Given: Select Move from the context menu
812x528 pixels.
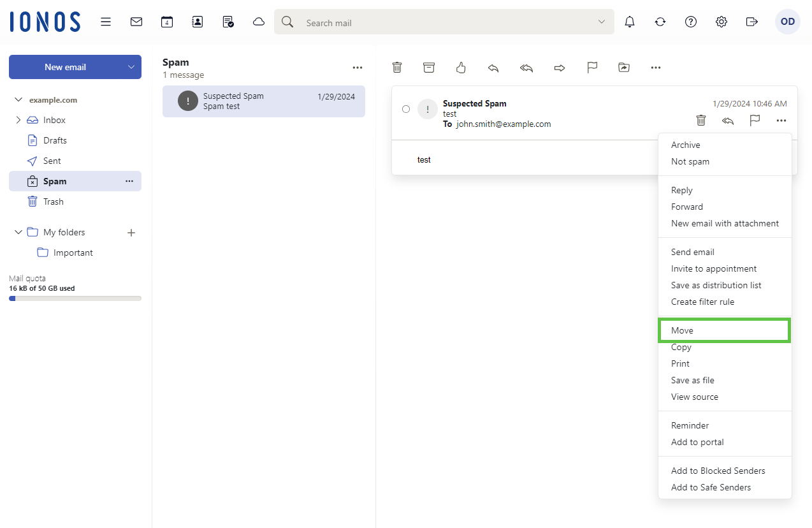Looking at the screenshot, I should (682, 330).
